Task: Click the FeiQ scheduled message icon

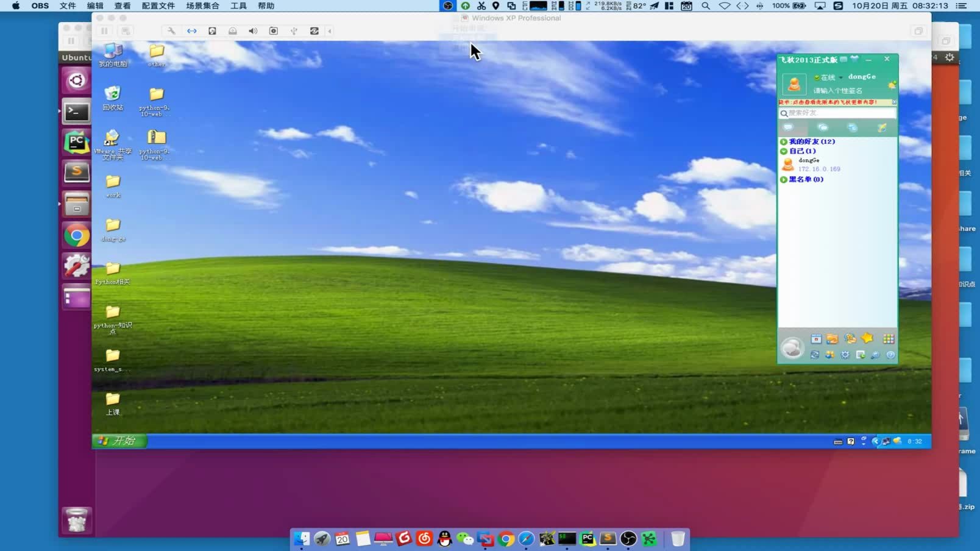Action: (x=860, y=355)
